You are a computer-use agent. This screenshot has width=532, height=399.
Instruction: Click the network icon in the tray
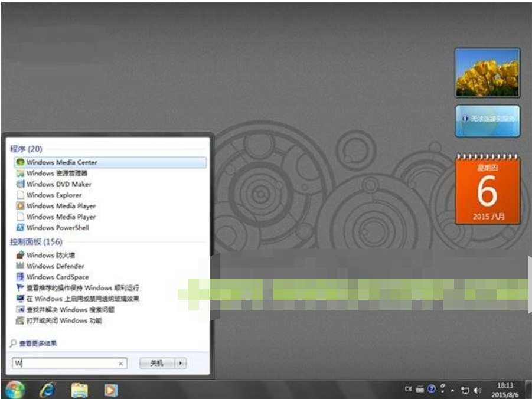(x=465, y=390)
